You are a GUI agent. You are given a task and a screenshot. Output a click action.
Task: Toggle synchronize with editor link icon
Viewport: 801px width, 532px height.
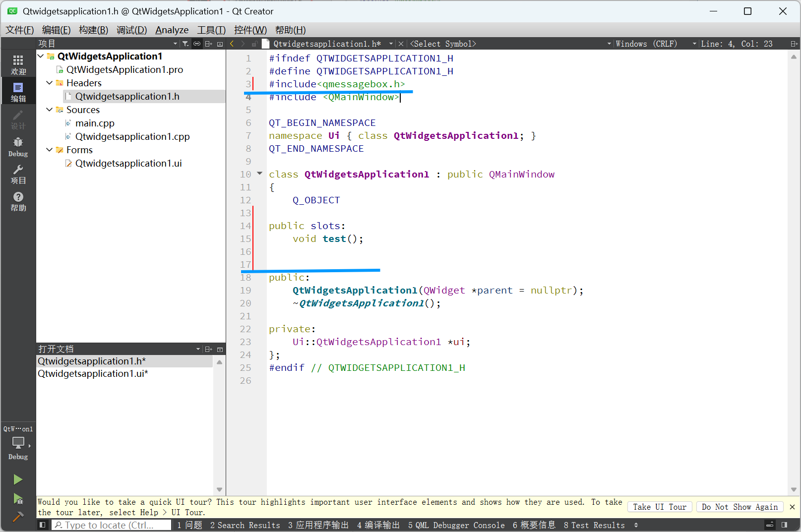pyautogui.click(x=197, y=44)
